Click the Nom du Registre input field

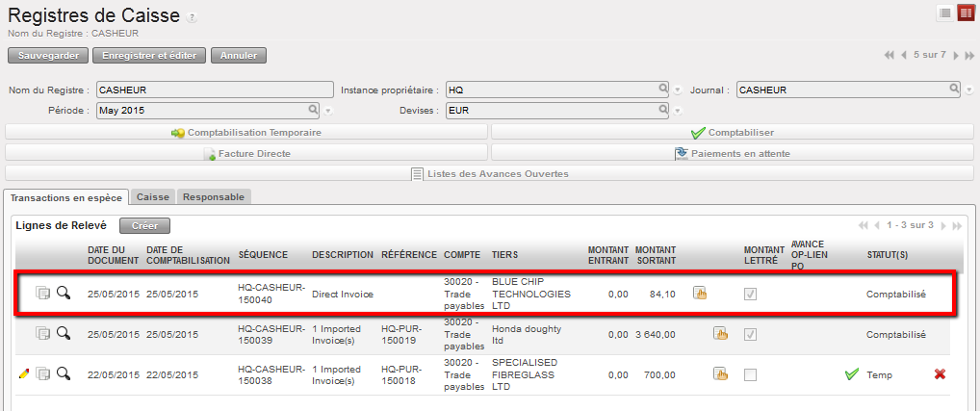point(214,90)
